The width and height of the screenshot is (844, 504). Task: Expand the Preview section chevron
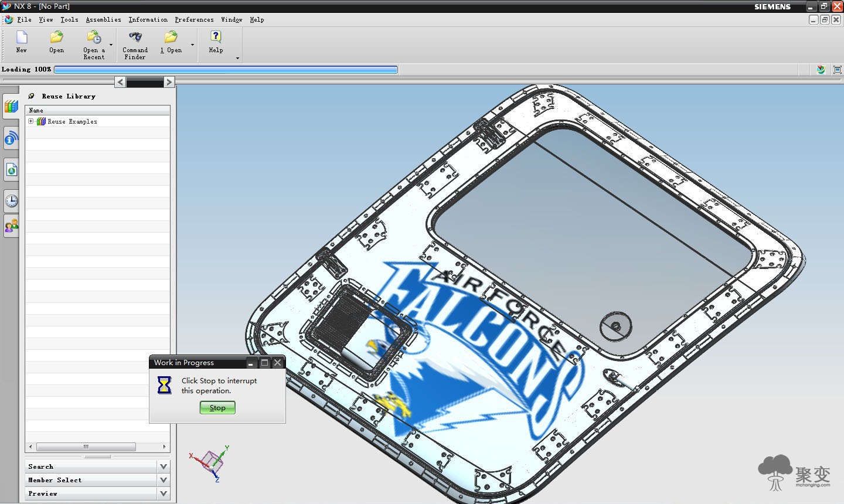tap(164, 493)
